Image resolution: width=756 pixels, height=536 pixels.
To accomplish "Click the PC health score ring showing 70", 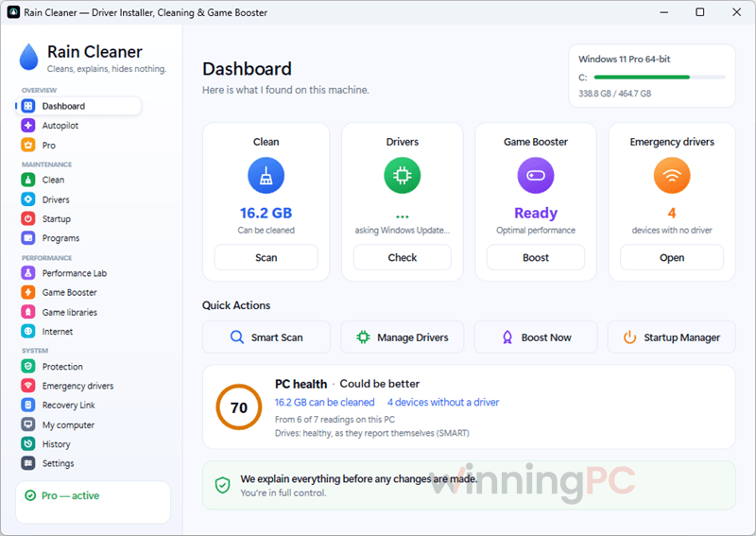I will (x=239, y=407).
